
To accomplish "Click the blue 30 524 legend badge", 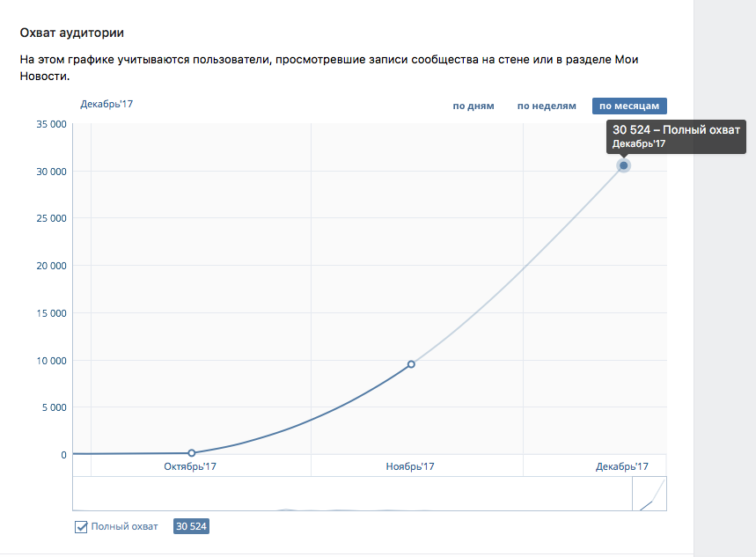I will 191,527.
